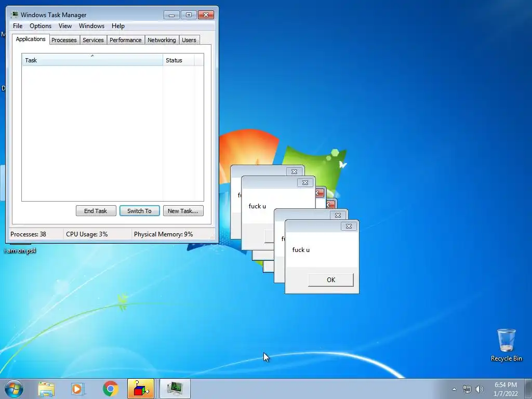
Task: Close the message box directly behind the front one
Action: tap(338, 215)
